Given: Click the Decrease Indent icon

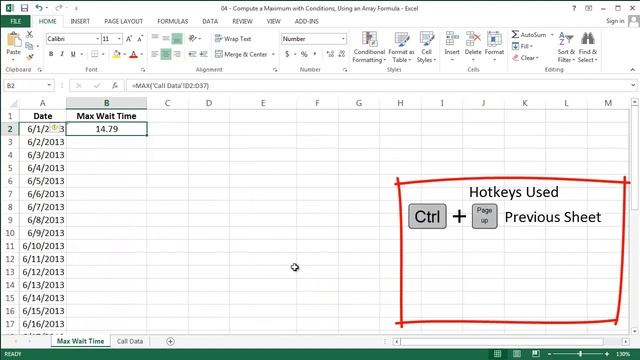Looking at the screenshot, I should pyautogui.click(x=192, y=54).
